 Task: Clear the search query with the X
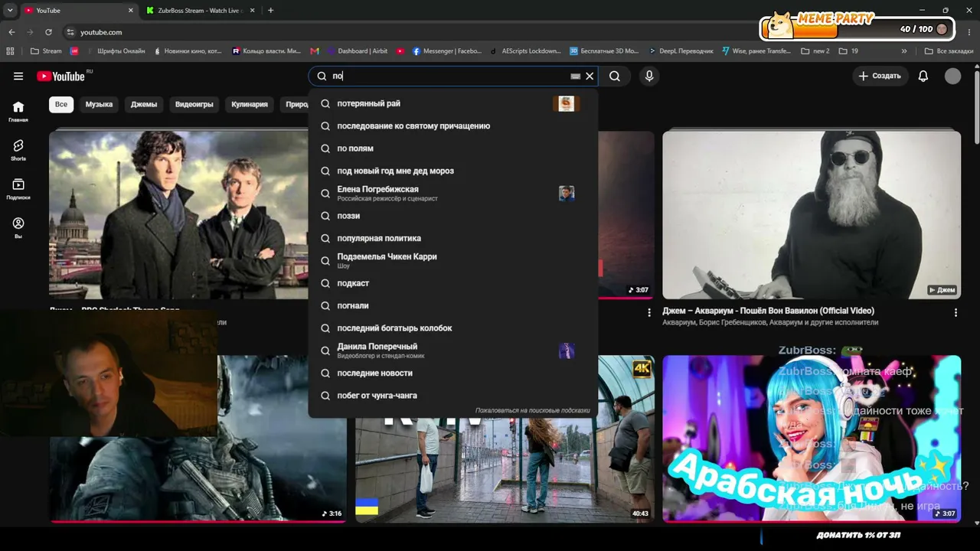click(x=590, y=77)
